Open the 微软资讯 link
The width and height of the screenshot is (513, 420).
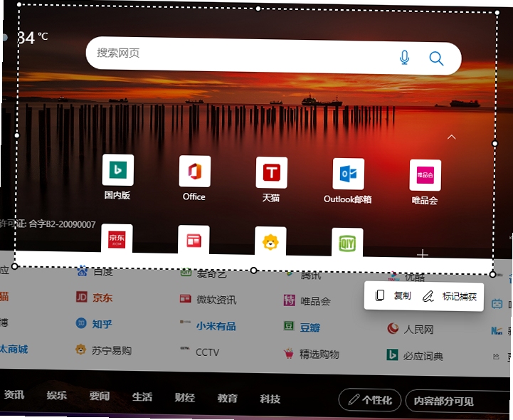pyautogui.click(x=216, y=300)
